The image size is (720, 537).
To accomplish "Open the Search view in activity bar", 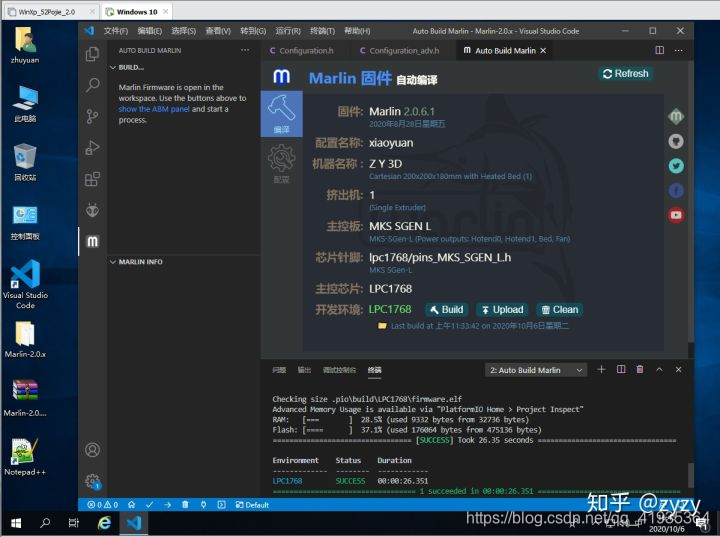I will pos(92,85).
